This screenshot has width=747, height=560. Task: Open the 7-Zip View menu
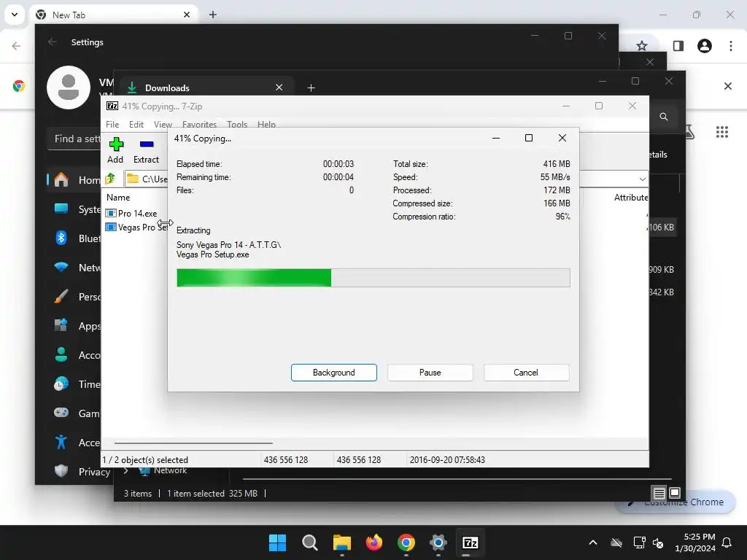coord(163,124)
